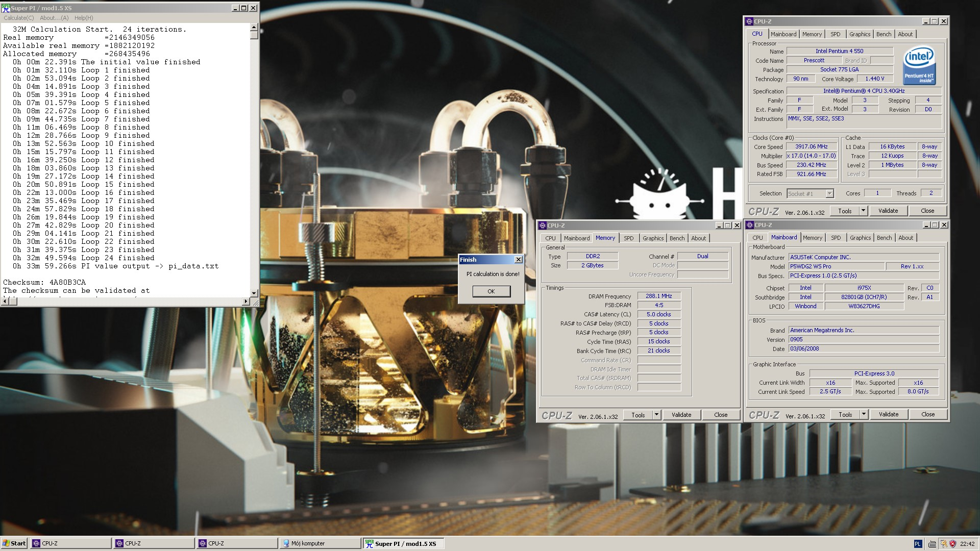Screen dimensions: 980x551
Task: Switch to the Graphics tab in the CPU-Z Memory window
Action: pos(653,238)
